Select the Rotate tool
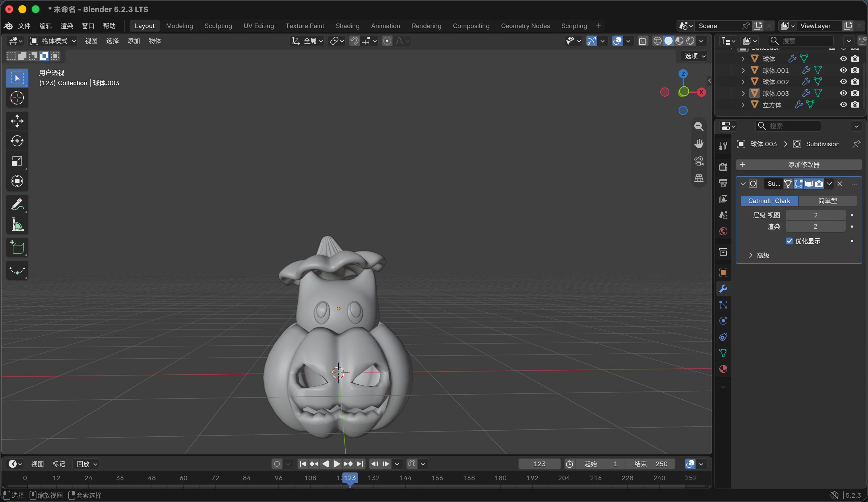This screenshot has width=868, height=502. click(x=17, y=141)
